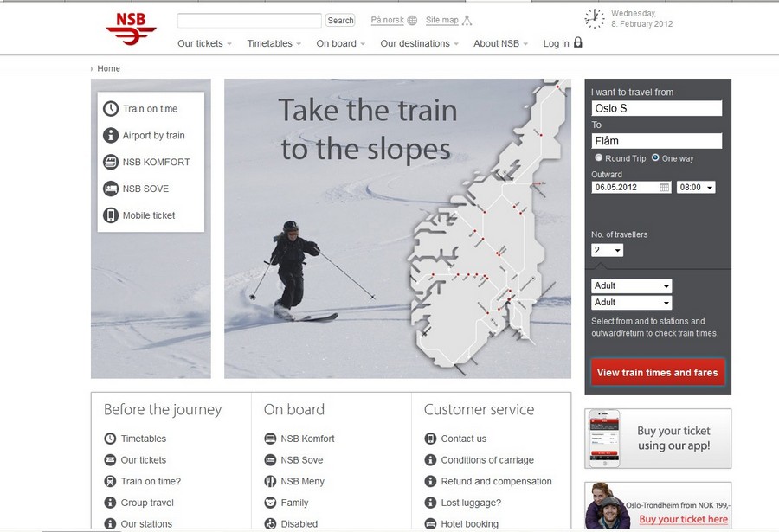The width and height of the screenshot is (779, 532).
Task: Click the travel from Oslo S field
Action: (656, 108)
